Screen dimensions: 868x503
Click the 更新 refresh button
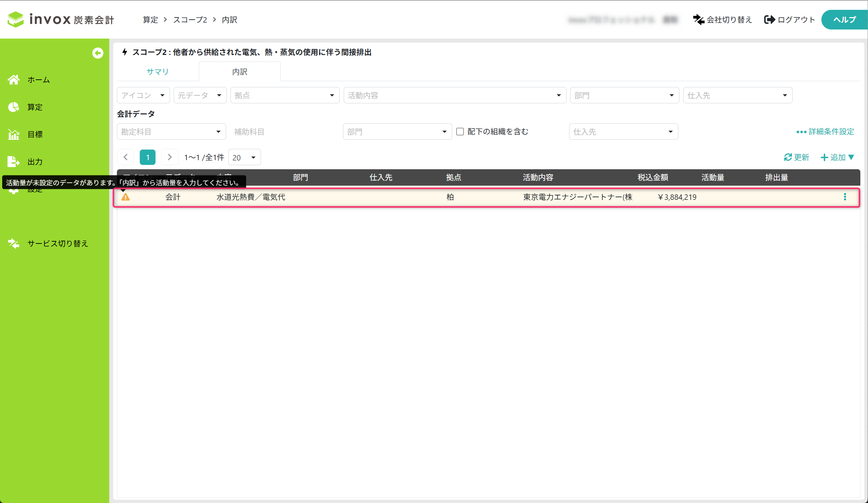796,157
